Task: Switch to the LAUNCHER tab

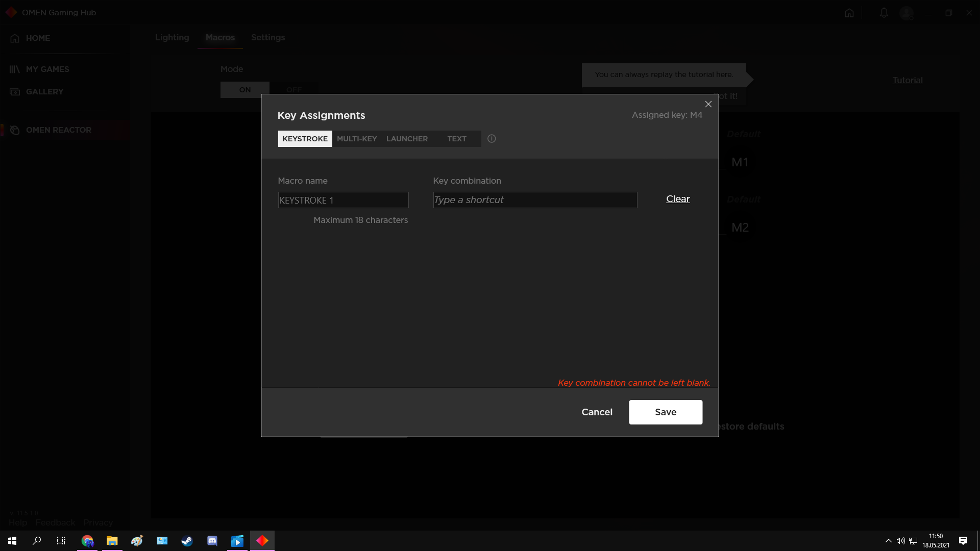Action: click(x=407, y=139)
